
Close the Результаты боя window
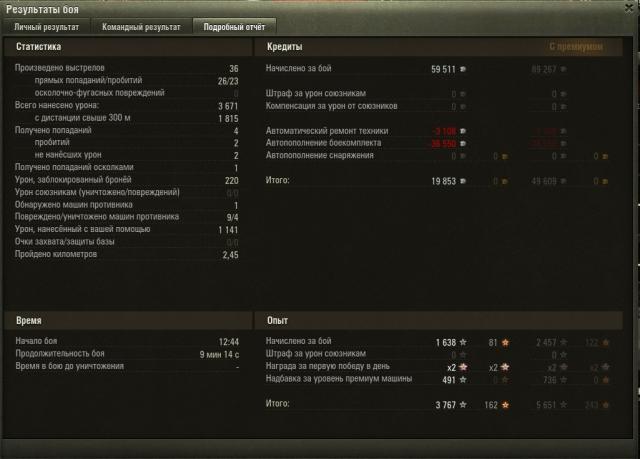coord(629,7)
